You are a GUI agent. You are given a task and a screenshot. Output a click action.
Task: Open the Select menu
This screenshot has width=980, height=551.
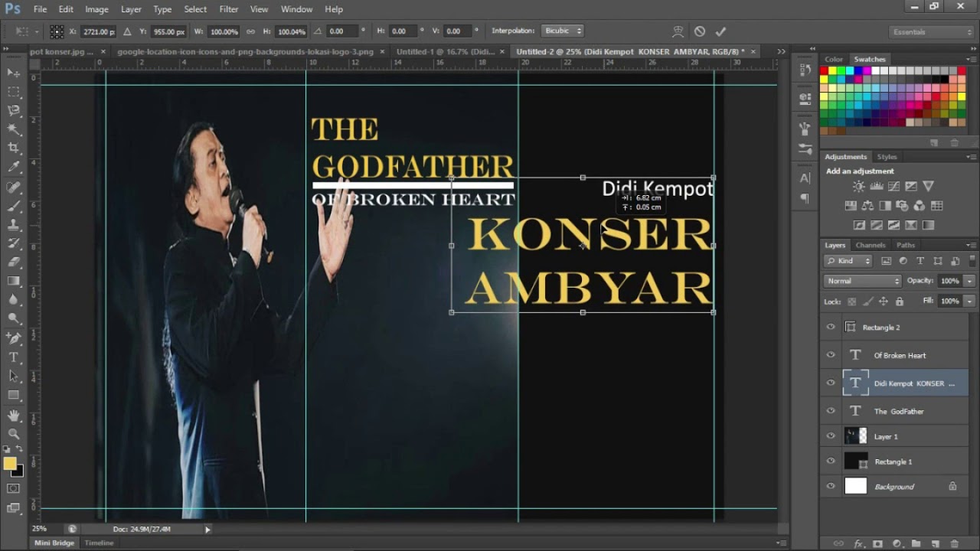195,9
